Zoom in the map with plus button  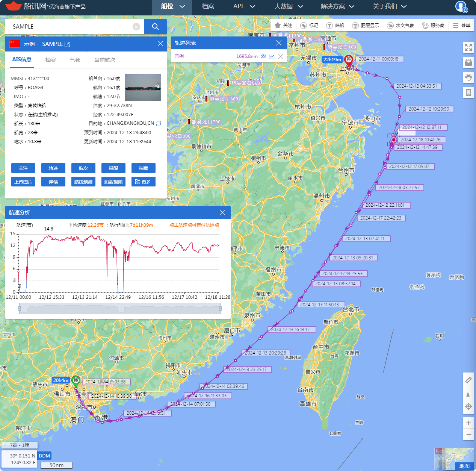pyautogui.click(x=468, y=423)
